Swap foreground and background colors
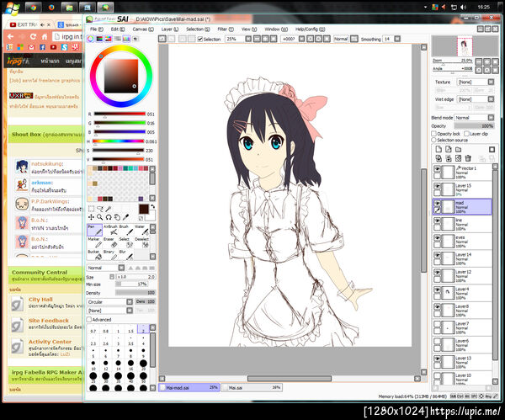The height and width of the screenshot is (420, 505). point(152,206)
